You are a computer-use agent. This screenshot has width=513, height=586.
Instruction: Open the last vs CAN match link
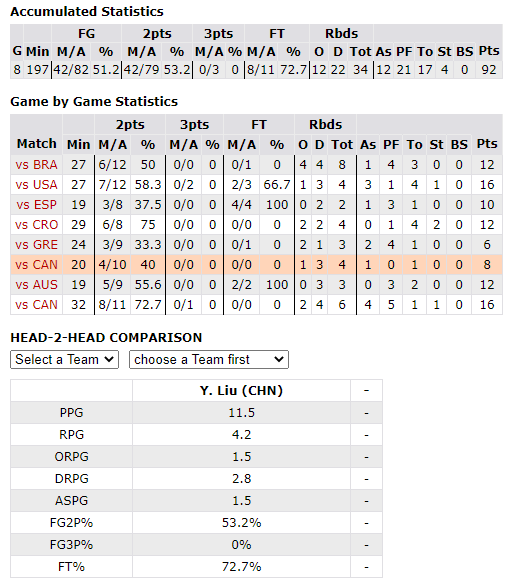coord(36,305)
